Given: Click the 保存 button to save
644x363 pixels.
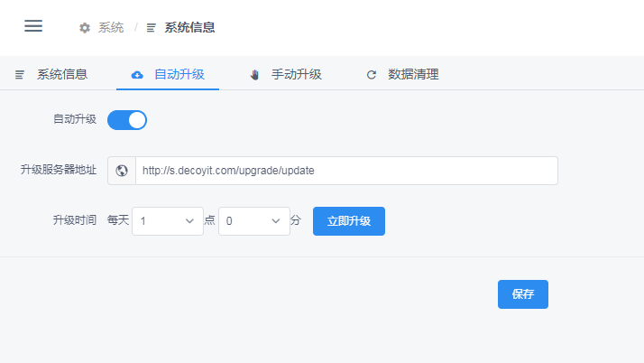Looking at the screenshot, I should pos(522,294).
